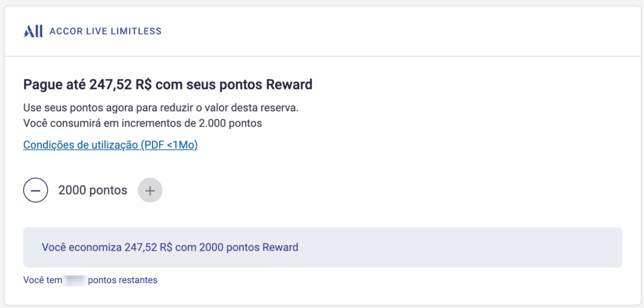Select the Pague até heading text
This screenshot has width=644, height=308.
click(167, 84)
